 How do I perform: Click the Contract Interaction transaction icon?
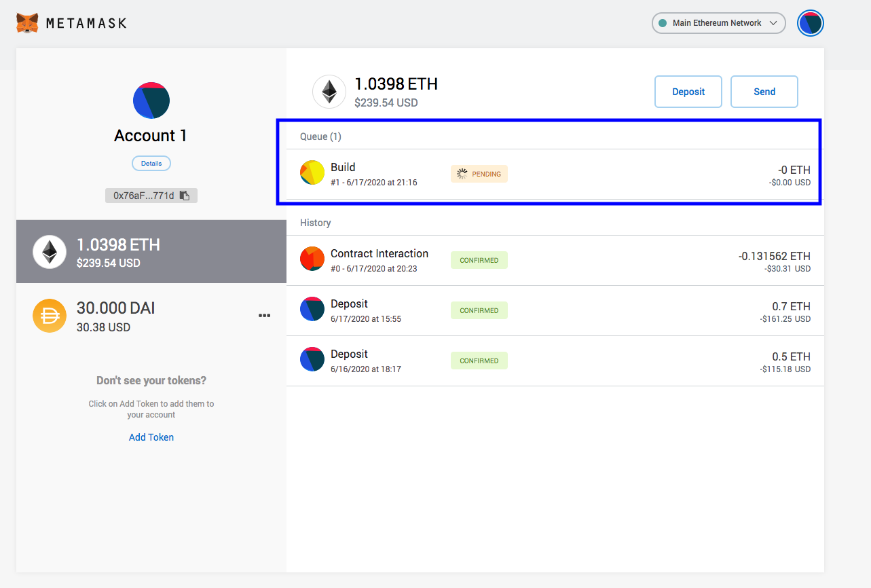click(312, 258)
